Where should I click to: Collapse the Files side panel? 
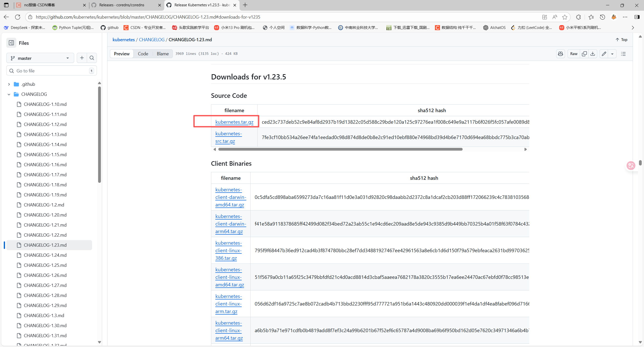click(x=11, y=43)
